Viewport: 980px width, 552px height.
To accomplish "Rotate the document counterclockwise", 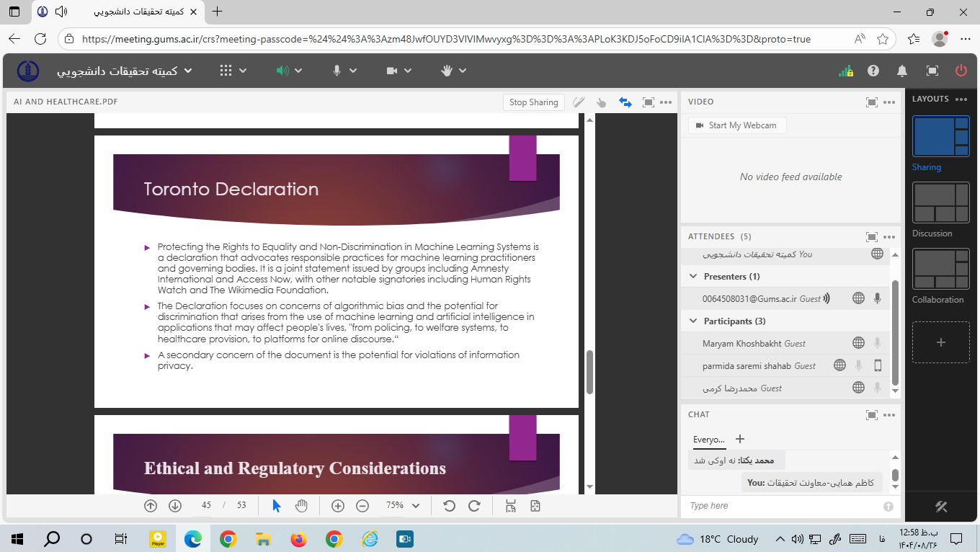I will [x=449, y=506].
